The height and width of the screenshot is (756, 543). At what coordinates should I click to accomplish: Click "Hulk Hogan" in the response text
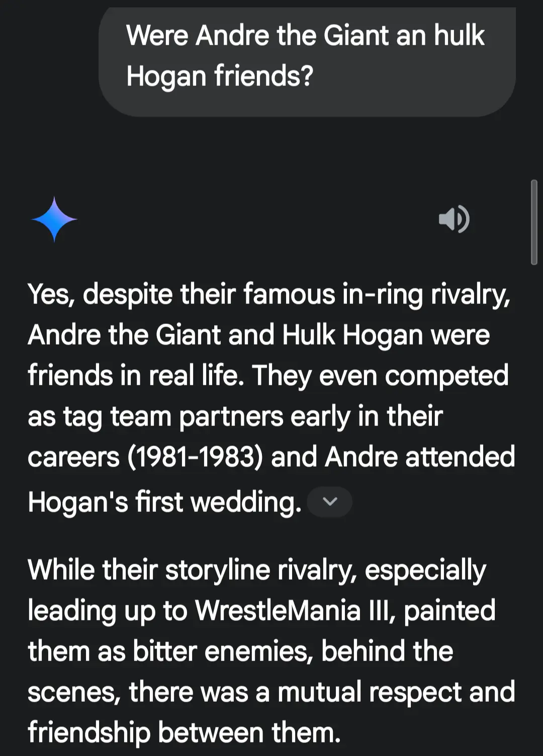(x=352, y=335)
